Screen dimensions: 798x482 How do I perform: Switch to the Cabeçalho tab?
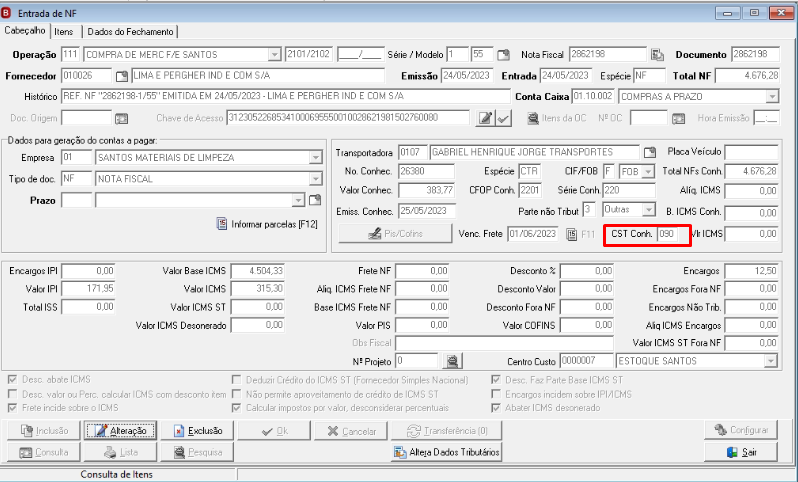(25, 31)
